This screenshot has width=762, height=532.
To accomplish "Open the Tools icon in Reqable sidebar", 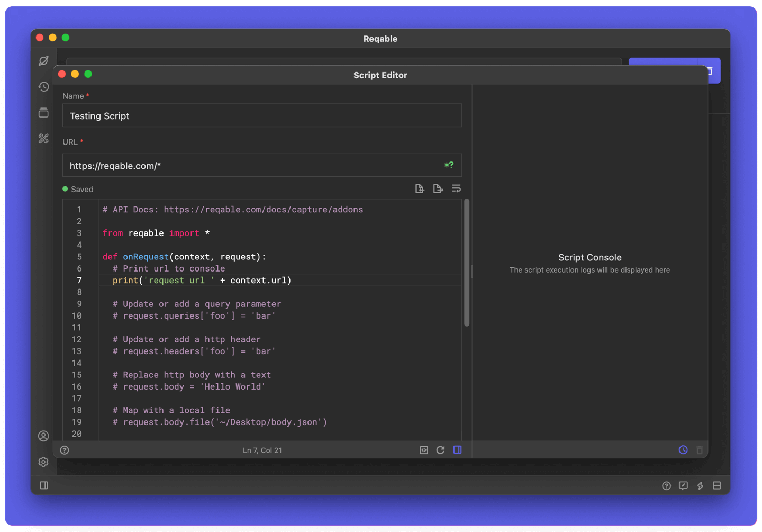I will pos(43,139).
